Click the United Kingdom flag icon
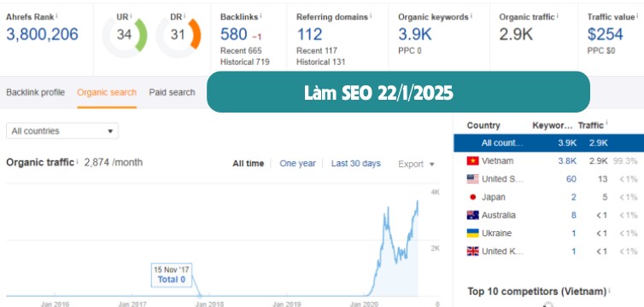This screenshot has height=307, width=644. pos(472,252)
